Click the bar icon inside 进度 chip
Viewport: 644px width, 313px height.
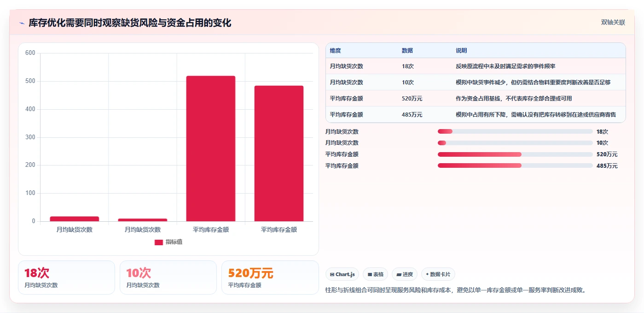pos(399,274)
